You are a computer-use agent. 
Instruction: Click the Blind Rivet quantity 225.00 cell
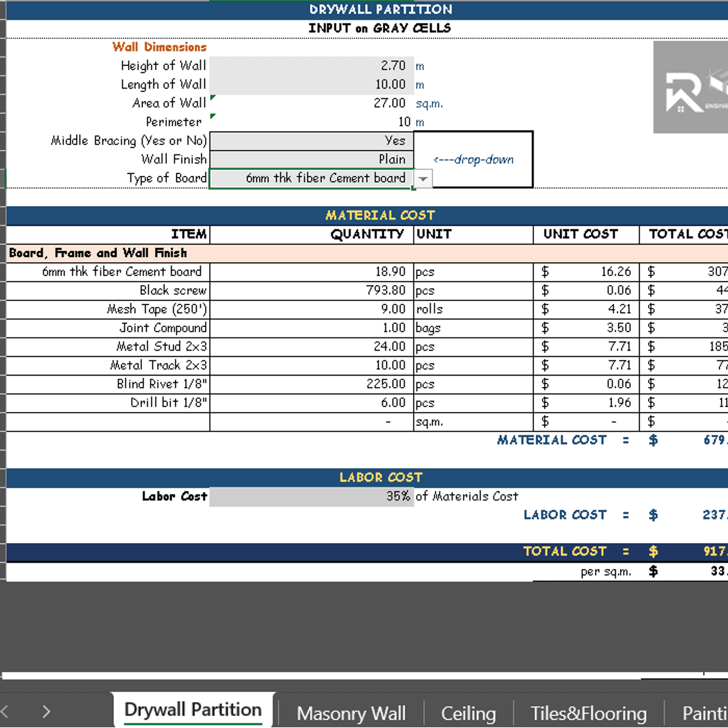pyautogui.click(x=311, y=384)
